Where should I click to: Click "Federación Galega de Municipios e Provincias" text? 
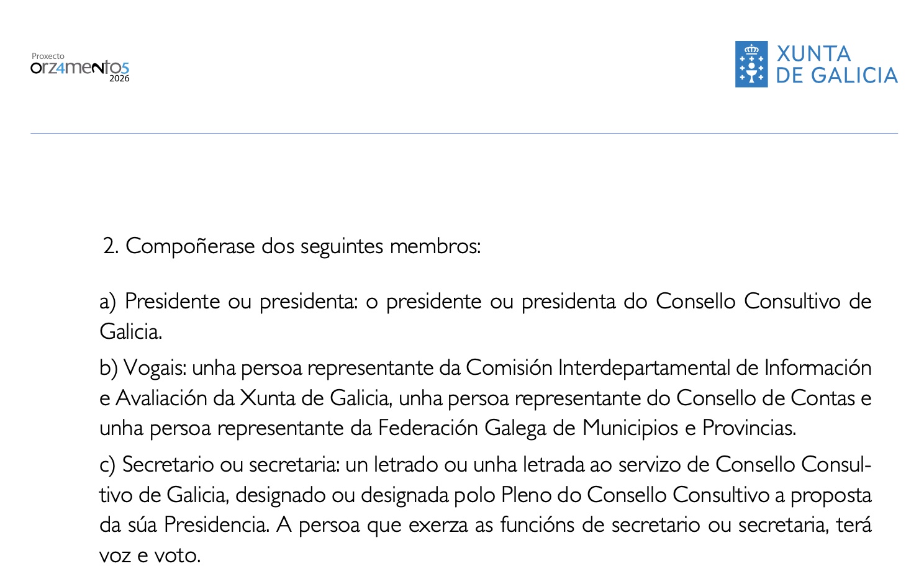(587, 428)
